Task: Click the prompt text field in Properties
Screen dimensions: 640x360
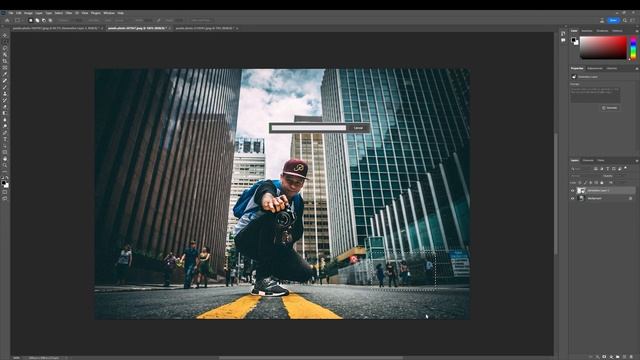Action: (x=595, y=95)
